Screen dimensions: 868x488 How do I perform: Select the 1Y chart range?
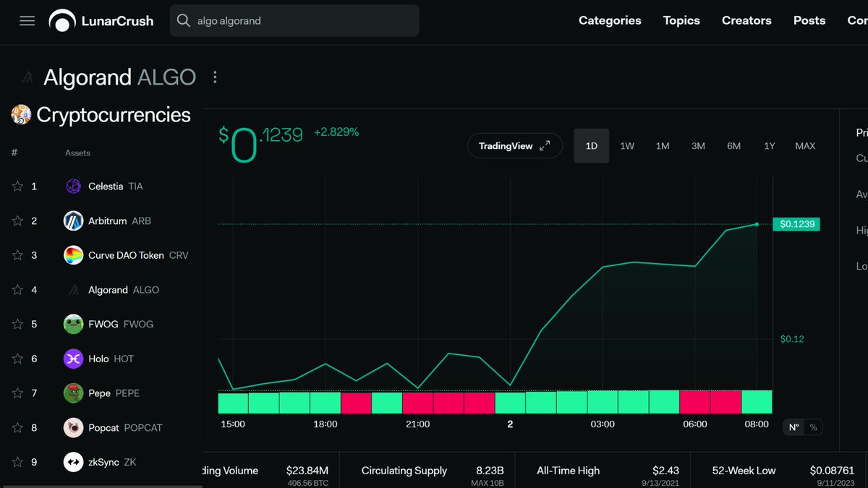click(770, 146)
